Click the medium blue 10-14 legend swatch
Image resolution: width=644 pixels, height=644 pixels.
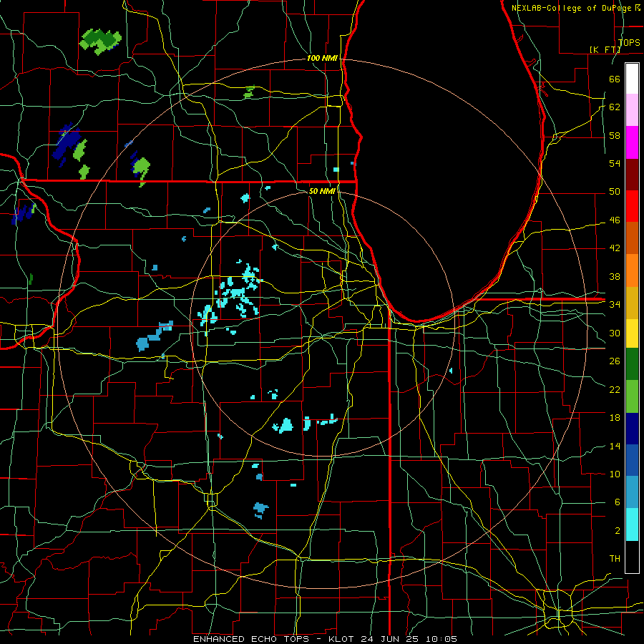632,460
